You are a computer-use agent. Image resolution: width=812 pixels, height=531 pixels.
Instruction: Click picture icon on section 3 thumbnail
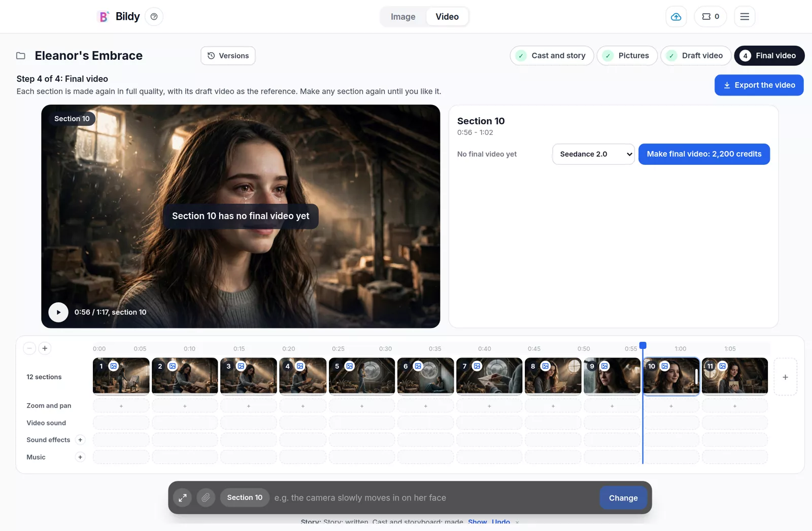point(241,366)
